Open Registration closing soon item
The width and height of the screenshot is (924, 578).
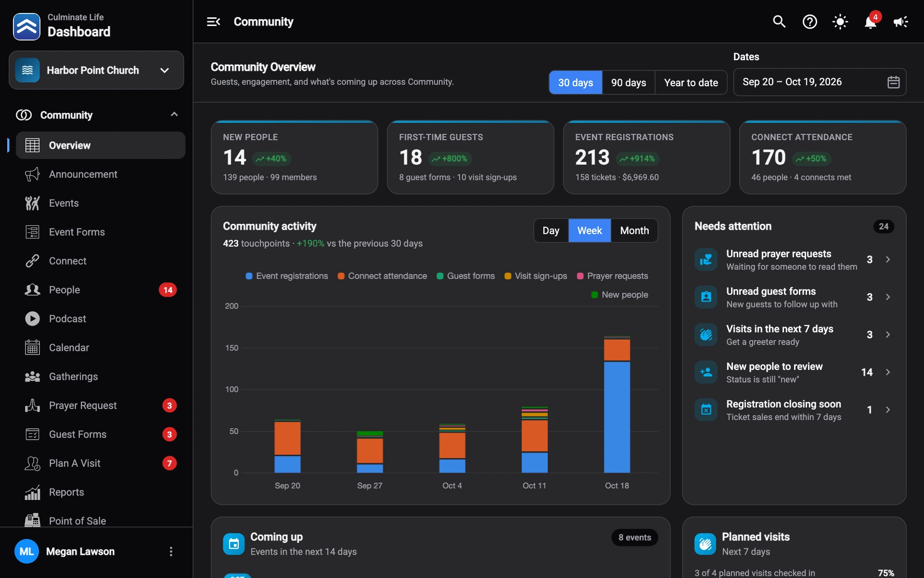point(794,410)
